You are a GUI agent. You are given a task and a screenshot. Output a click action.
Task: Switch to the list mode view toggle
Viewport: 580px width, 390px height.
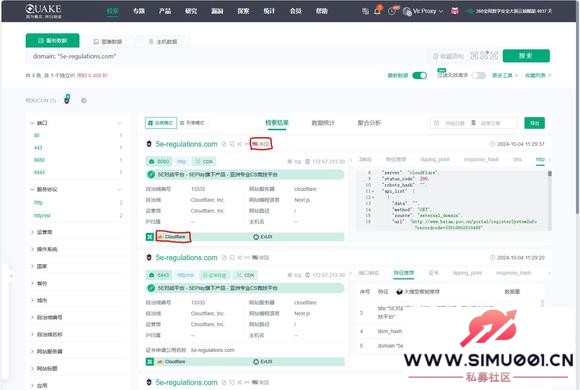click(x=192, y=123)
